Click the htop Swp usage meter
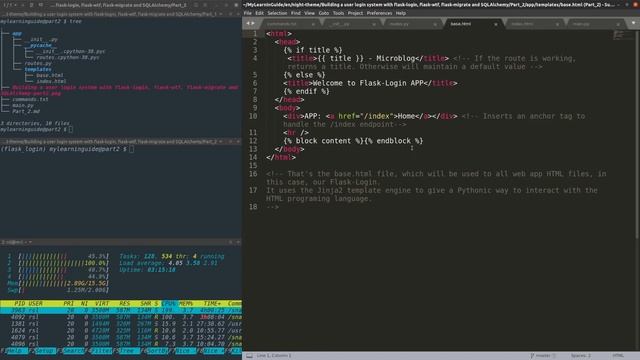 tap(58, 290)
